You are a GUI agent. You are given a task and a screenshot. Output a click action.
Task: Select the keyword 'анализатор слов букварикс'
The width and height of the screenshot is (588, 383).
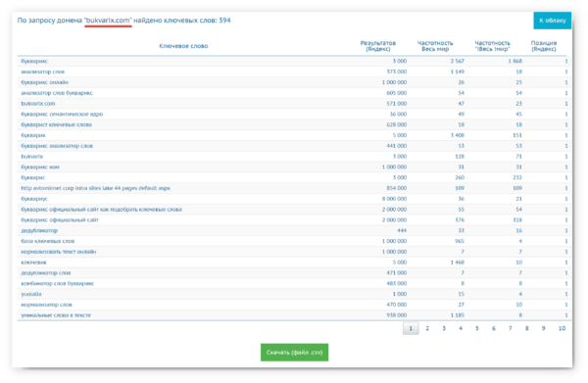pyautogui.click(x=57, y=93)
